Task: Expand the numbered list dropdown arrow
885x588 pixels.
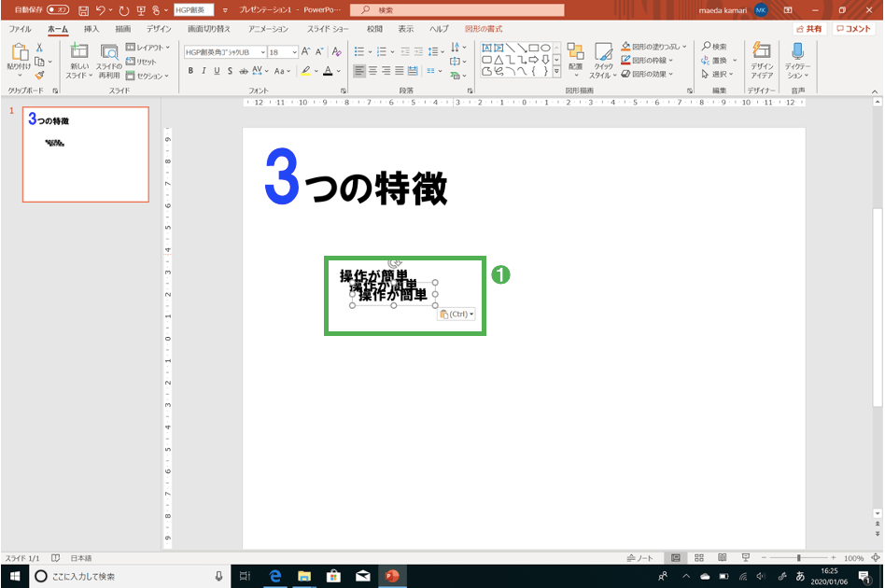Action: pos(393,52)
